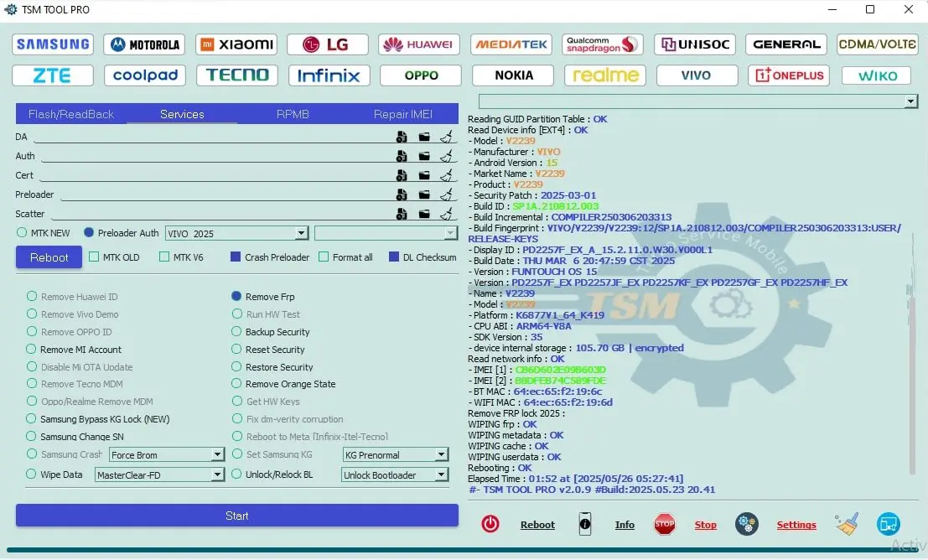Screen dimensions: 928x560
Task: Click the Auth row file search icon
Action: point(402,157)
